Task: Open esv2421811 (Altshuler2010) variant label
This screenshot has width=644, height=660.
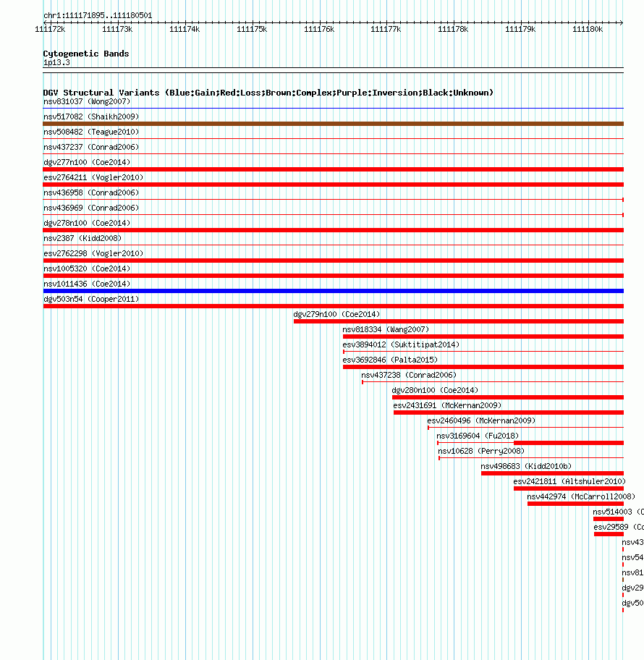Action: point(569,481)
